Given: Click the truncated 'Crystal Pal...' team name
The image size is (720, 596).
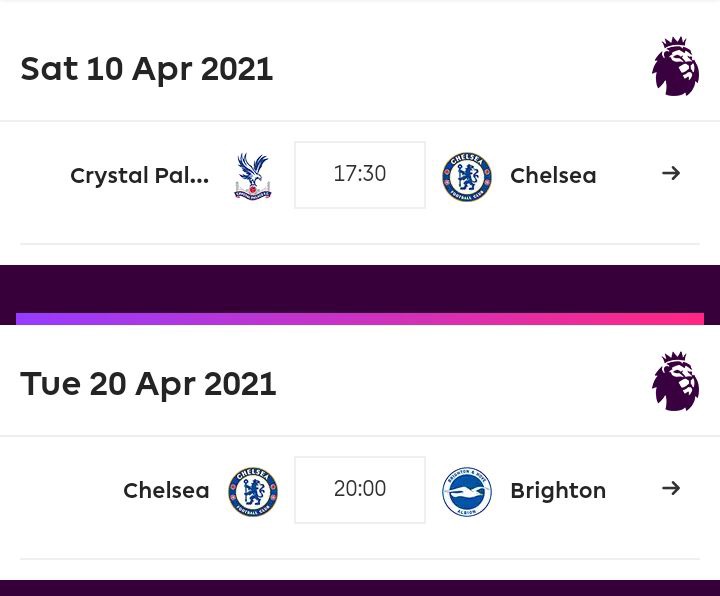Looking at the screenshot, I should [140, 176].
